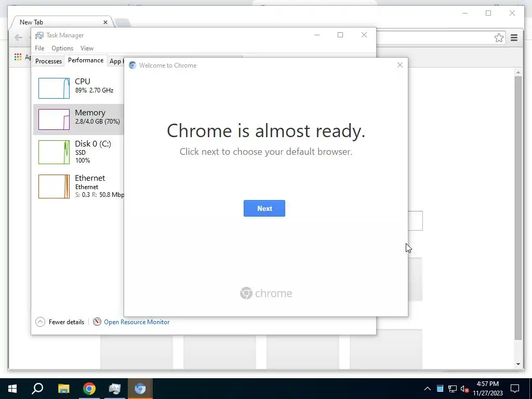Click the Next button in Welcome dialog

point(264,208)
